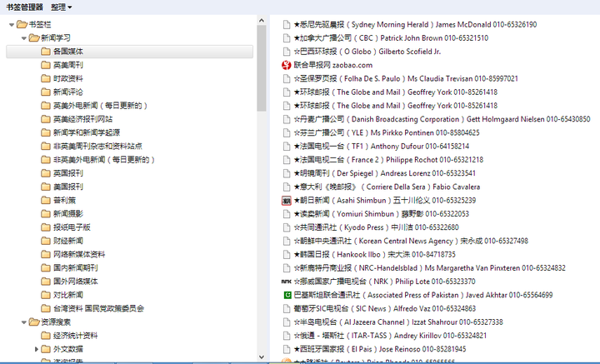
Task: Click the 书签管理器 title label
Action: tap(24, 7)
